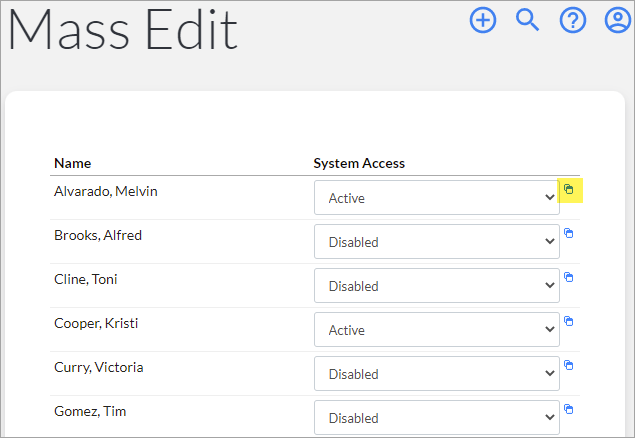
Task: Click copy icon in Curry, Victoria row
Action: 569,365
